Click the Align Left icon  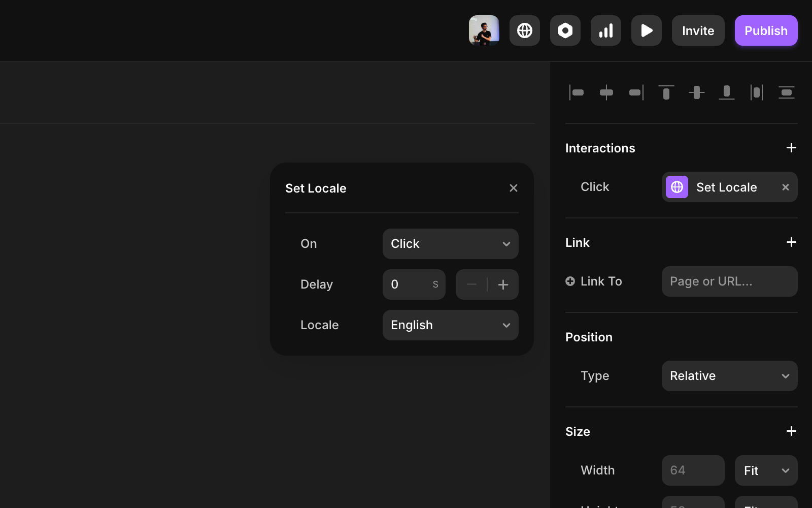coord(577,92)
